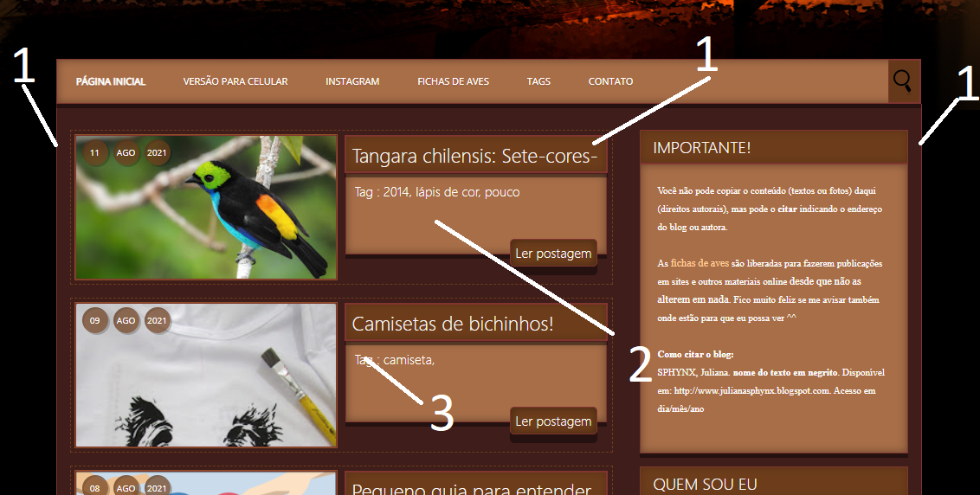This screenshot has height=495, width=980.
Task: Open the search magnifier icon
Action: pos(903,81)
